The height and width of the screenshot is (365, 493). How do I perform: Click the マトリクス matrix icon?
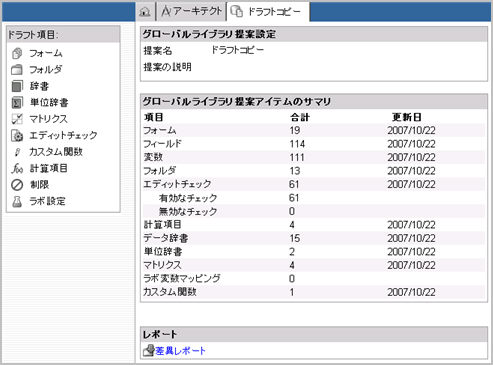pyautogui.click(x=17, y=119)
